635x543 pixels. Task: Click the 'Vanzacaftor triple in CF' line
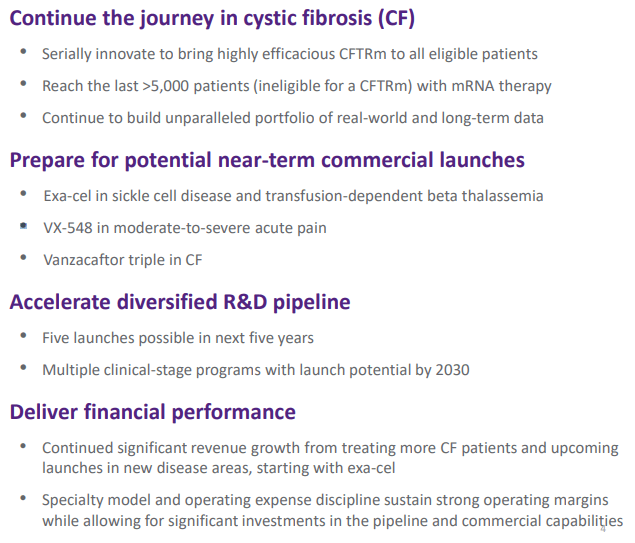coord(125,260)
